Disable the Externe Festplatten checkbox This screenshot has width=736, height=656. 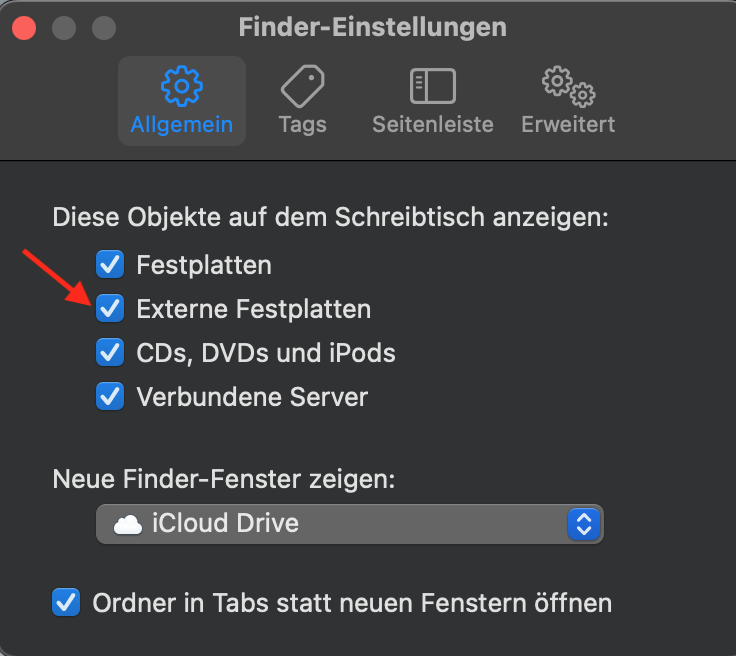[109, 309]
